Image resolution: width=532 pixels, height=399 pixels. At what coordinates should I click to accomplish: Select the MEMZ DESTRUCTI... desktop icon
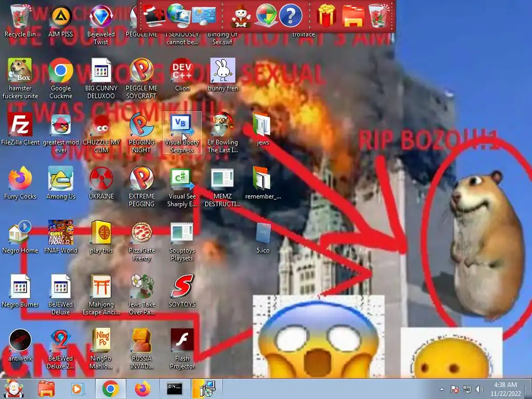coord(222,187)
